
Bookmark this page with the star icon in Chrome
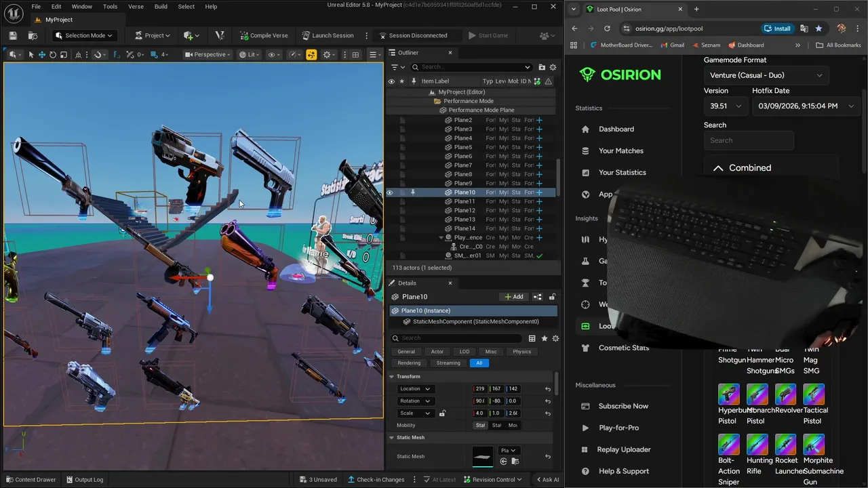818,28
